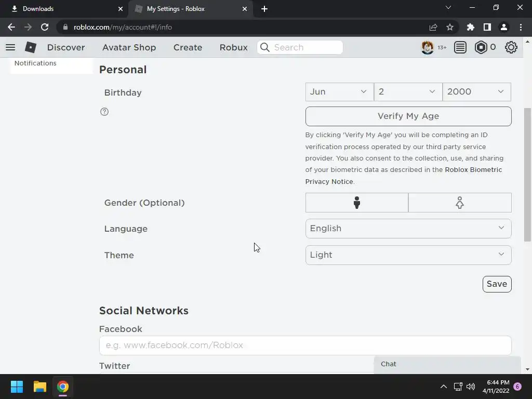Open the network status tray icon
The width and height of the screenshot is (532, 399).
pos(458,387)
